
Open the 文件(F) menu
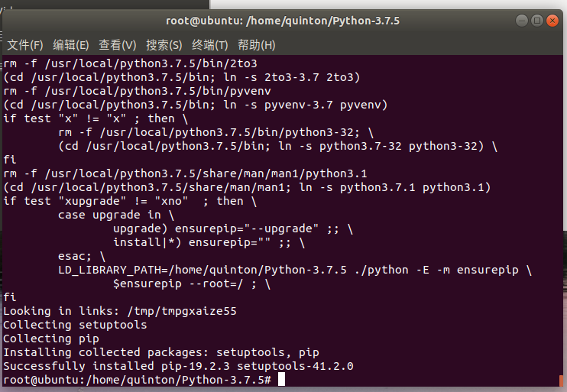pyautogui.click(x=25, y=45)
